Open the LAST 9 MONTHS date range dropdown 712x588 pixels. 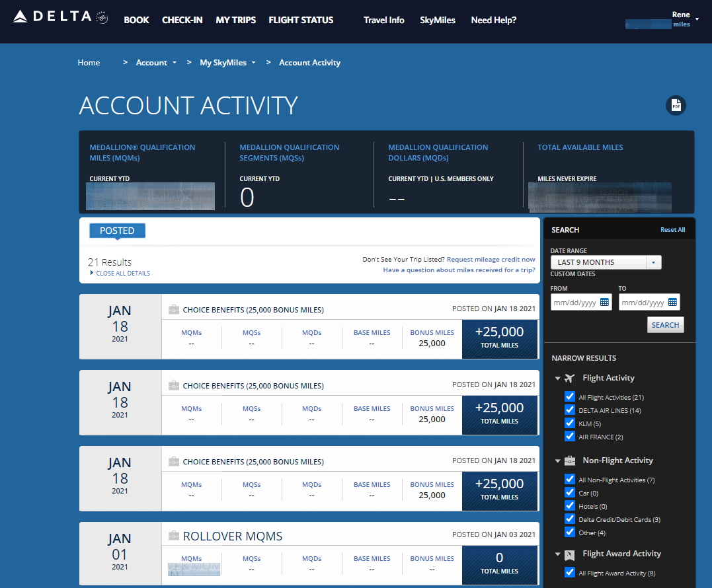(653, 262)
